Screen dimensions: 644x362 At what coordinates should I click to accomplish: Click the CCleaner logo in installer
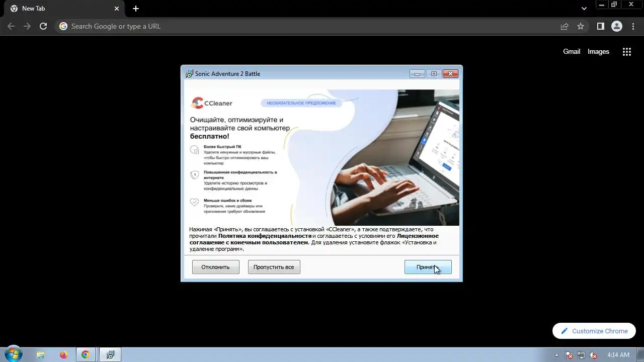pyautogui.click(x=212, y=103)
